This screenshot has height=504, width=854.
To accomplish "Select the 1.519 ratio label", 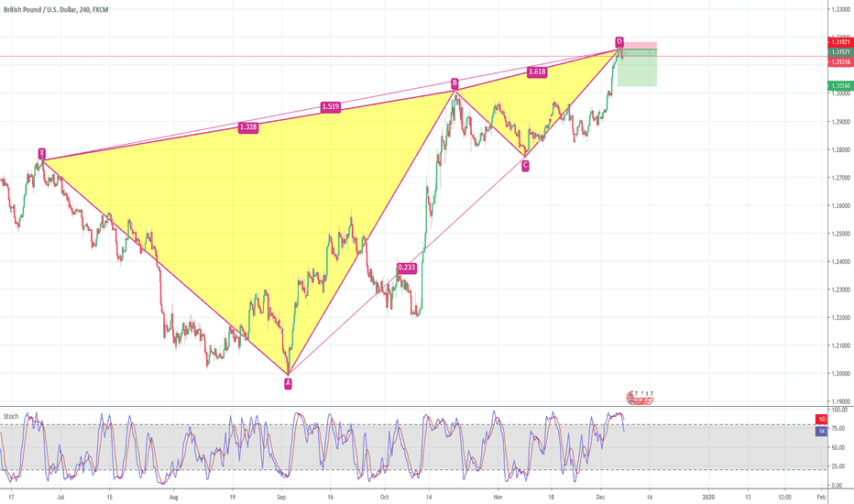I will [x=331, y=107].
